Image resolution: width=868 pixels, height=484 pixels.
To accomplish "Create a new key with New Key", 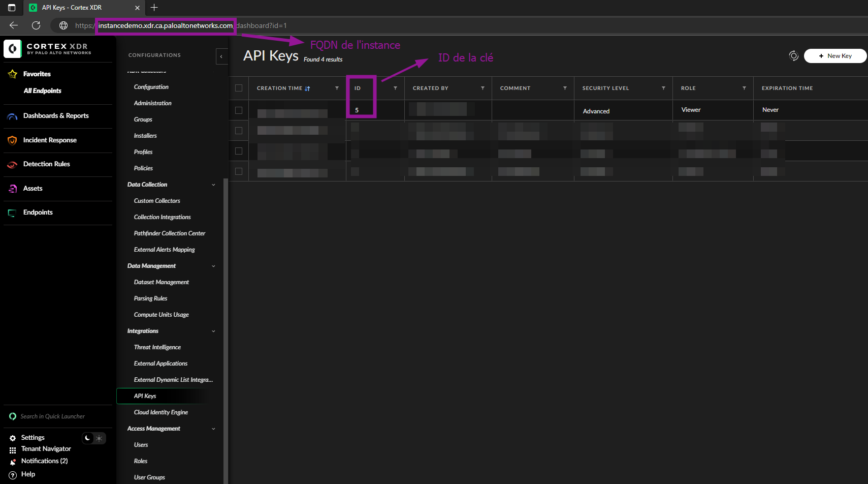I will [x=835, y=56].
